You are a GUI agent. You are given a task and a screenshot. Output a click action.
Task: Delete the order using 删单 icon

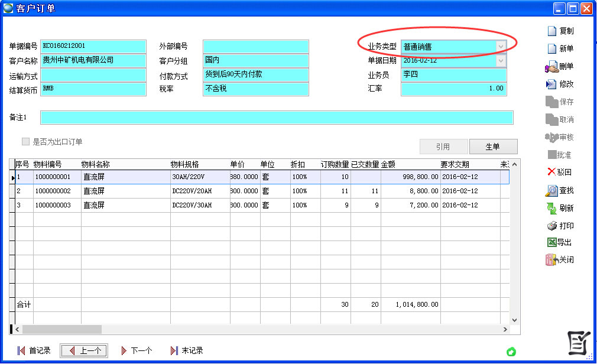(551, 67)
